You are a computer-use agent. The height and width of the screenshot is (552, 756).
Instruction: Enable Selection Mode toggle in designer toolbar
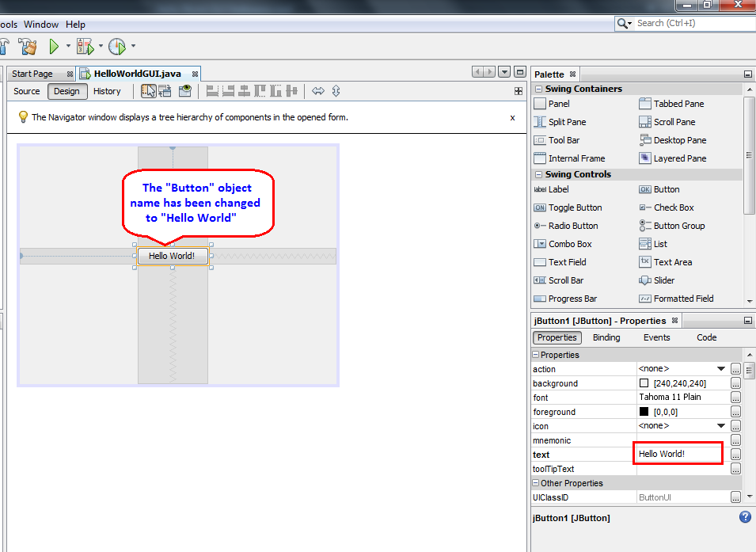(x=149, y=91)
